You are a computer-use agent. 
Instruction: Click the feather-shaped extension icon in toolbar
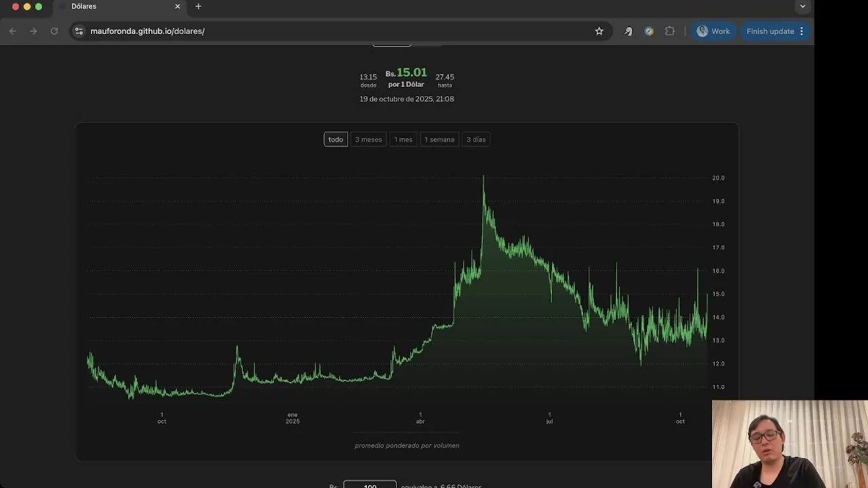tap(629, 31)
